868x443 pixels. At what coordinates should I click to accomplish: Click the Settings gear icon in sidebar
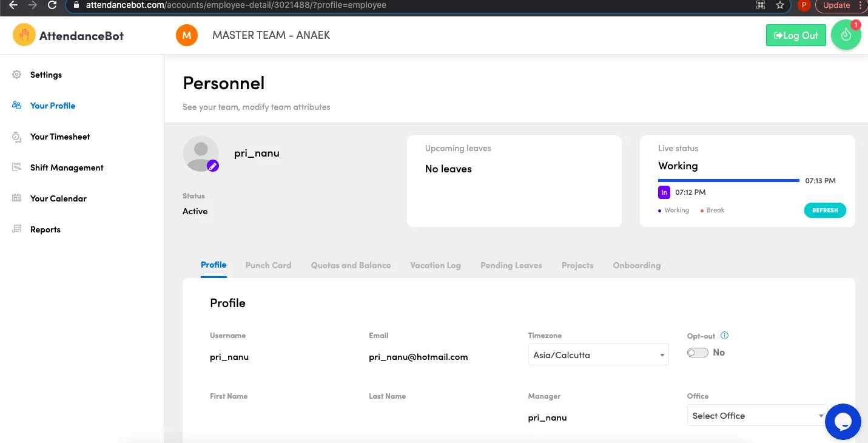point(17,75)
